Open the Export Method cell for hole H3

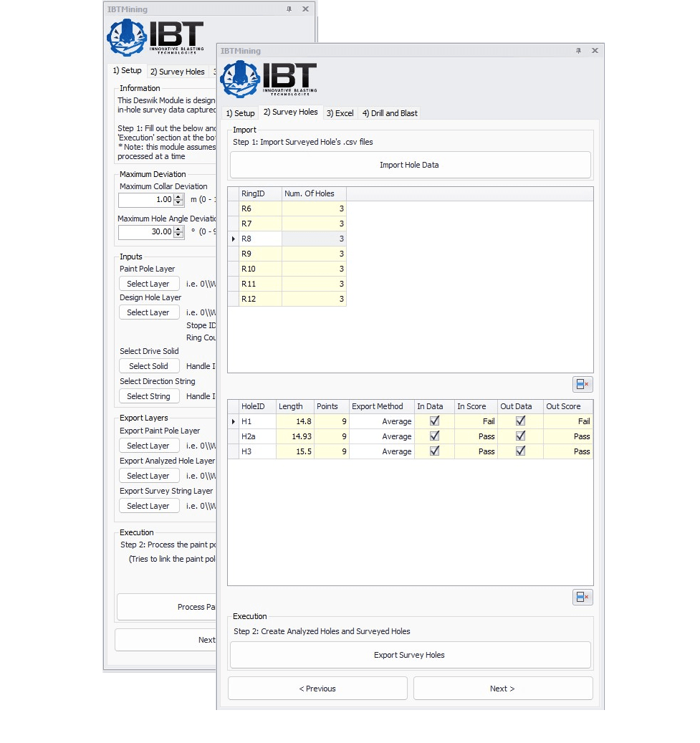click(x=381, y=451)
